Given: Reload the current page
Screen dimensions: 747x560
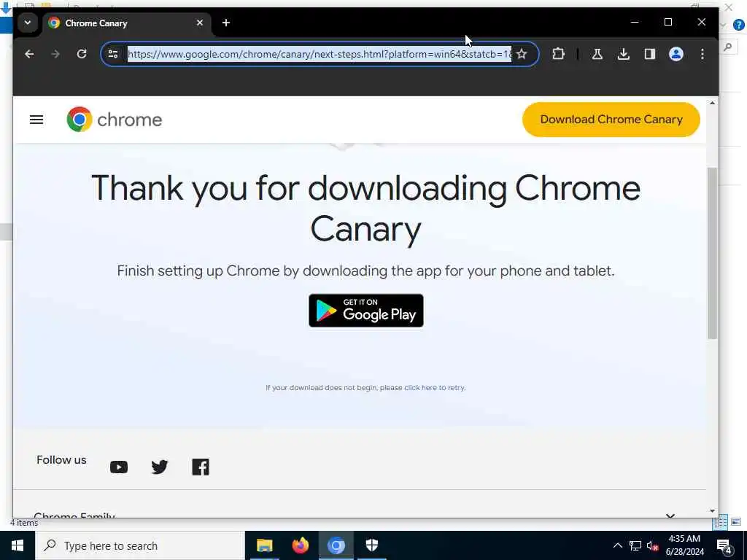Looking at the screenshot, I should point(82,54).
